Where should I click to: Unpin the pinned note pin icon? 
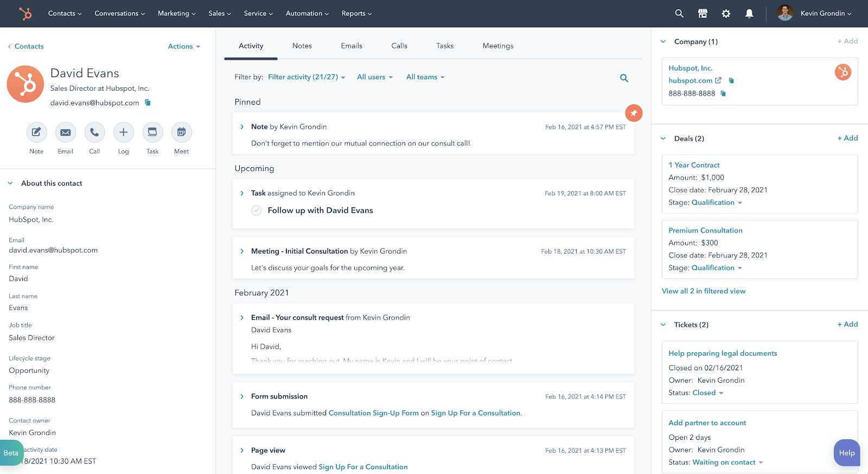634,113
